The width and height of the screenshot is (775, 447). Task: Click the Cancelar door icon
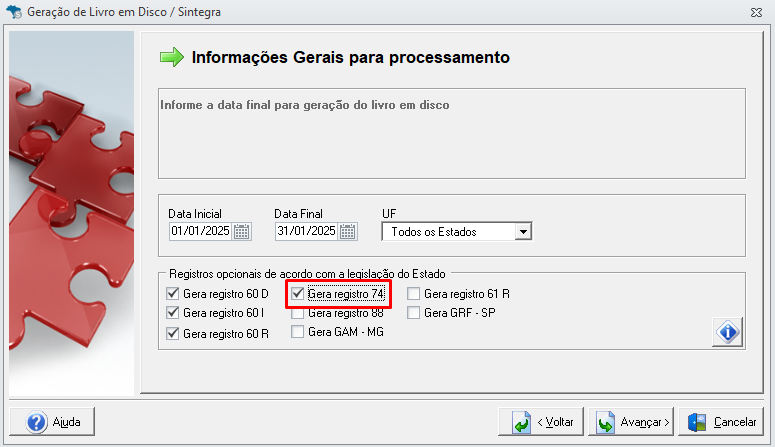click(x=697, y=422)
